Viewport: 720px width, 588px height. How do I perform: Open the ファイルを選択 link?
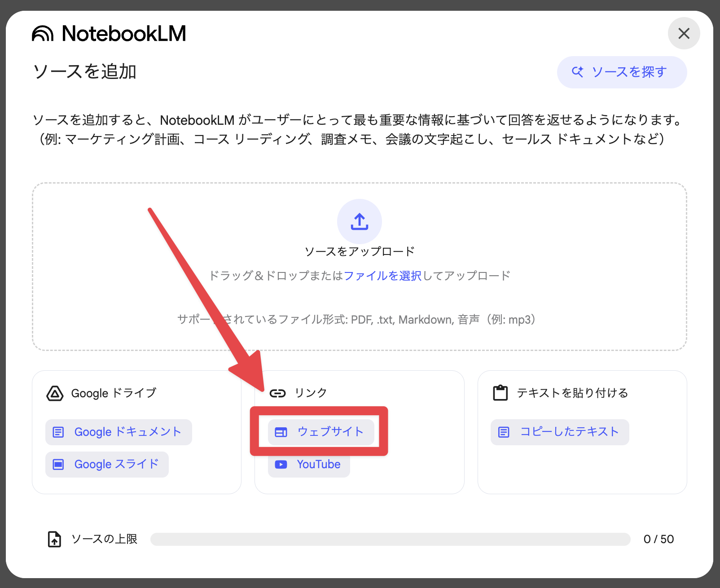382,276
